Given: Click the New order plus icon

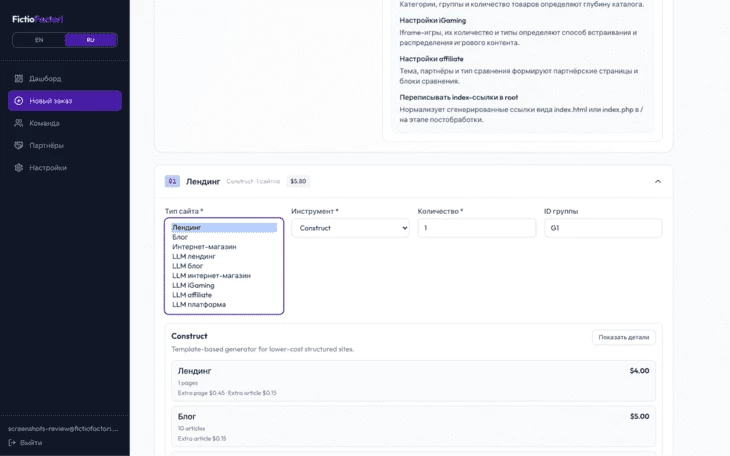Looking at the screenshot, I should (x=19, y=101).
